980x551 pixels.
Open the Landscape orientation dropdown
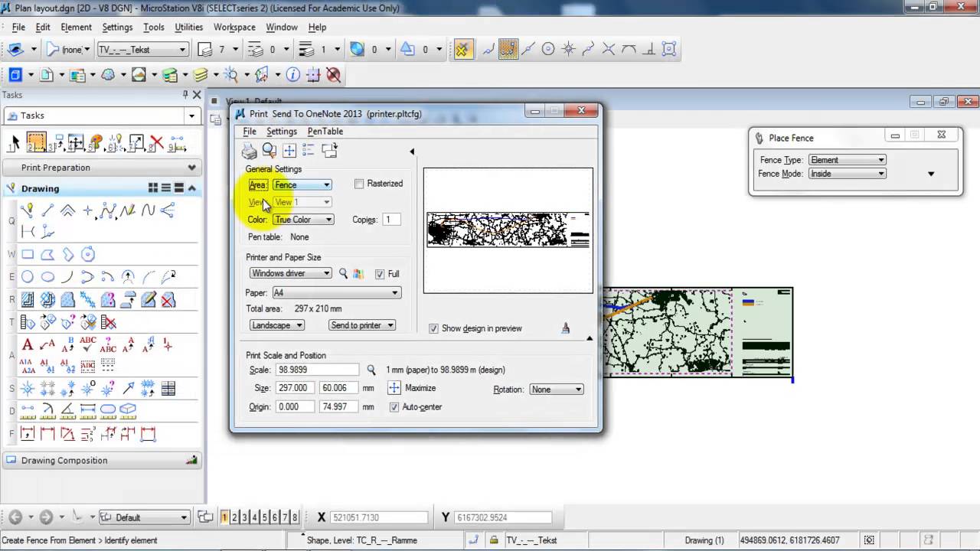[x=277, y=325]
